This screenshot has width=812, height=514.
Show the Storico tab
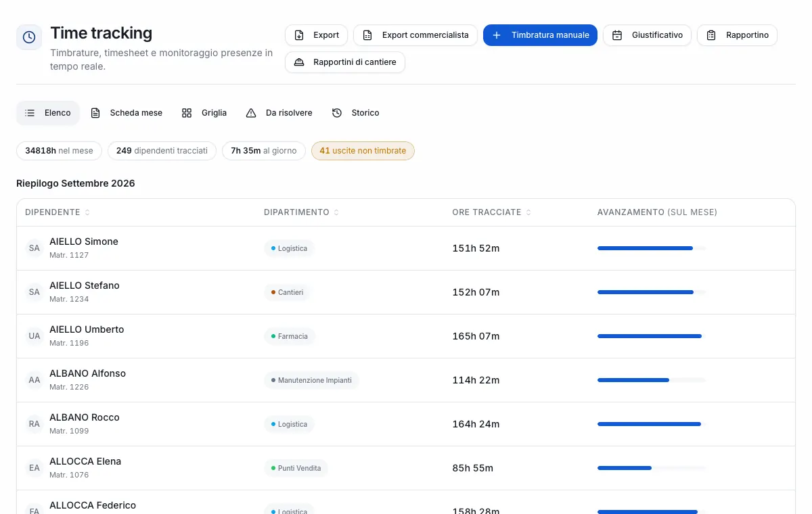[x=356, y=113]
